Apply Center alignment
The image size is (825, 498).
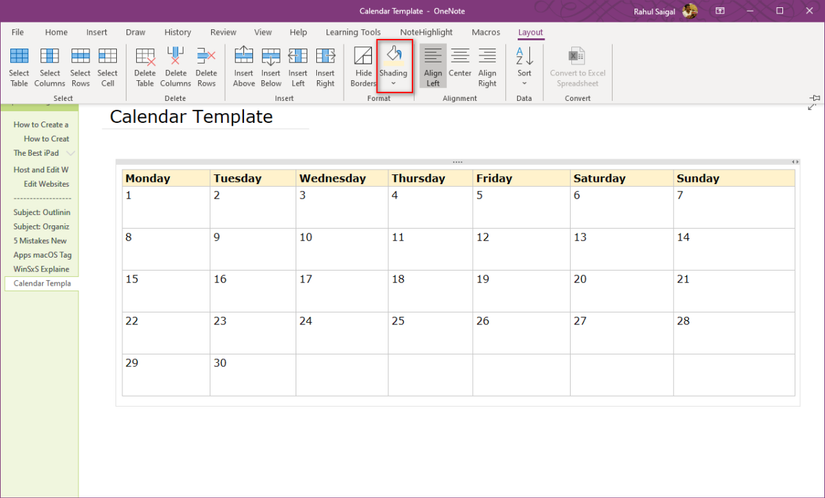460,63
